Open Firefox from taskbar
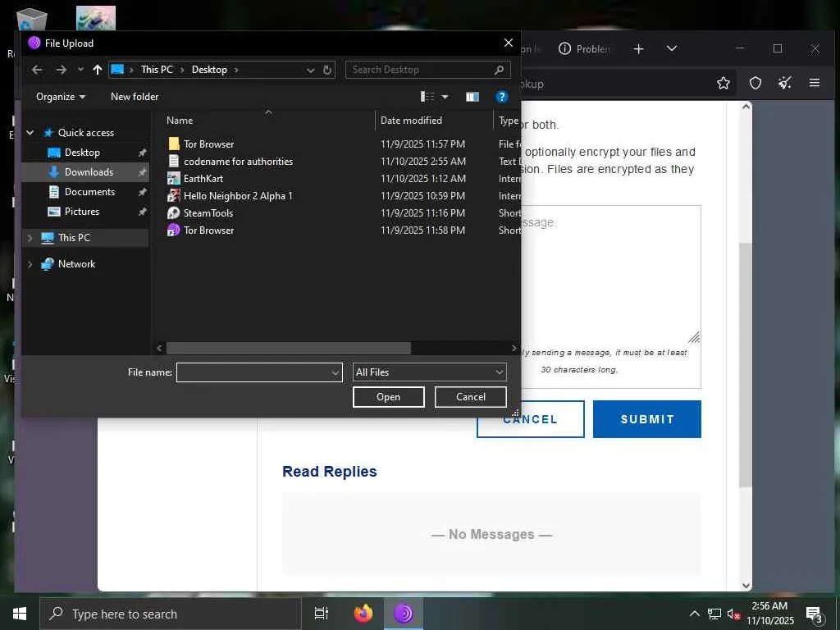840x630 pixels. point(363,614)
